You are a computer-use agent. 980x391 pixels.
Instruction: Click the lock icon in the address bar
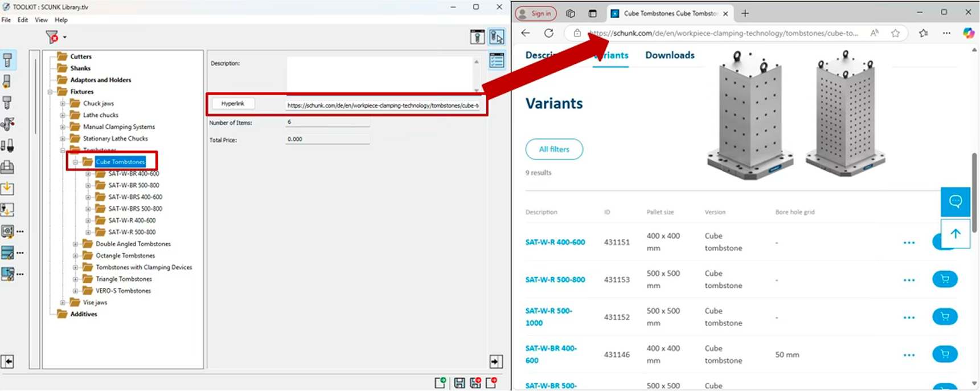[x=577, y=33]
